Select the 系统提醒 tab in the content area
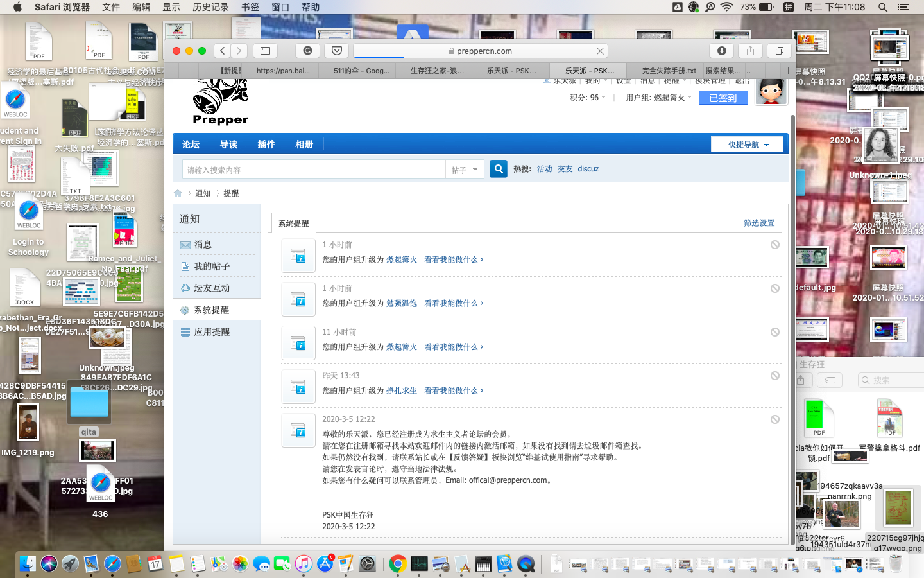The width and height of the screenshot is (924, 578). (293, 223)
